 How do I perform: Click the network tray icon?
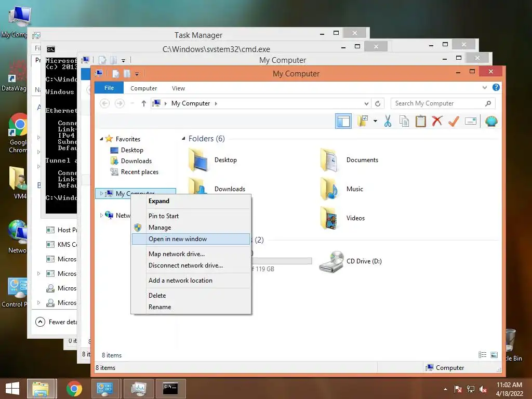[471, 389]
